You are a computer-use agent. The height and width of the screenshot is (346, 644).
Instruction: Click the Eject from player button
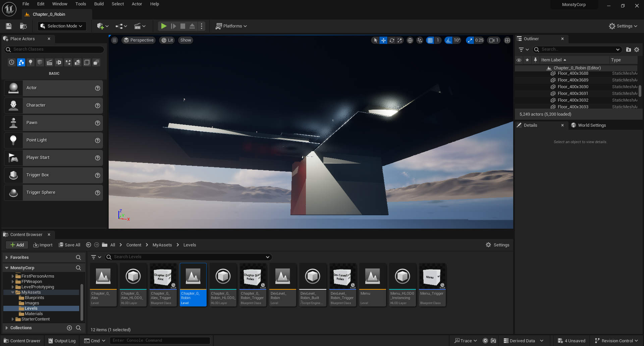(x=192, y=26)
